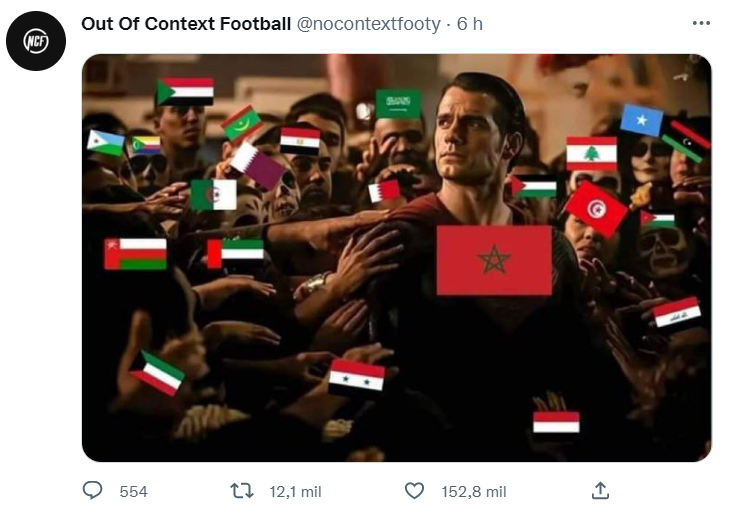Click the share upload icon
The height and width of the screenshot is (515, 730).
[x=600, y=491]
